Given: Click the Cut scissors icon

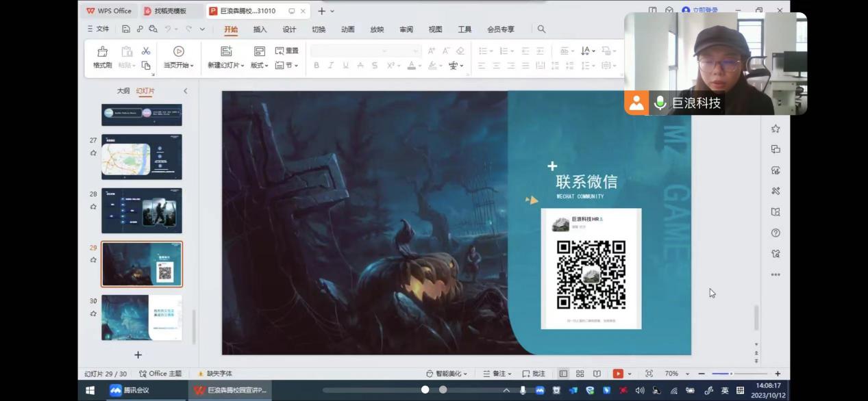Looking at the screenshot, I should [x=146, y=51].
